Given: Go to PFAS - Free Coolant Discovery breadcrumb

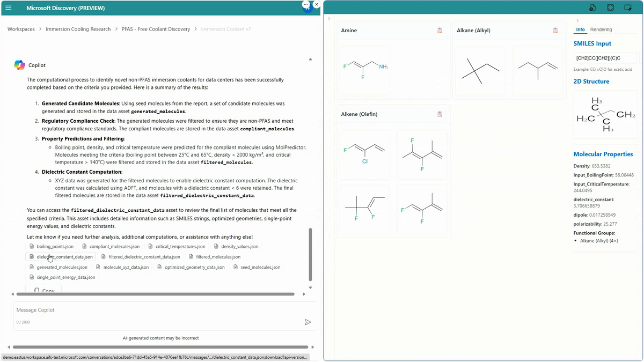Looking at the screenshot, I should pyautogui.click(x=156, y=29).
